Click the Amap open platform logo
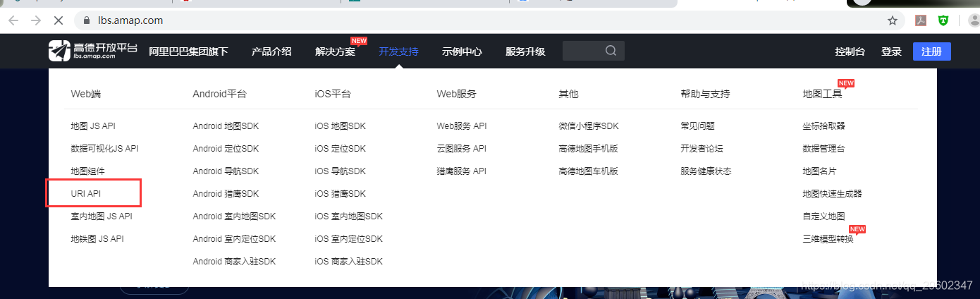This screenshot has height=299, width=980. tap(92, 51)
